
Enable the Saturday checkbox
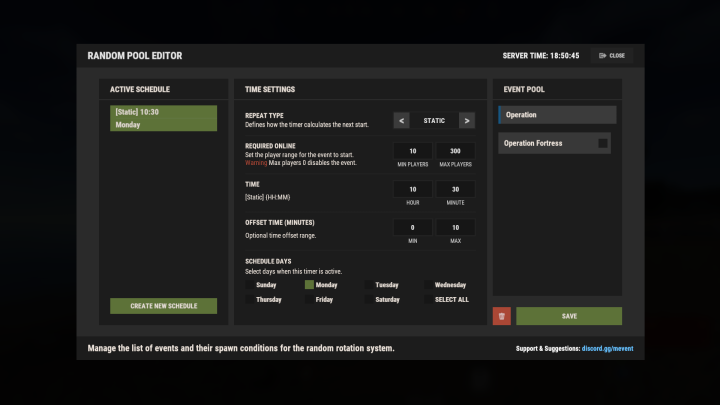click(369, 299)
